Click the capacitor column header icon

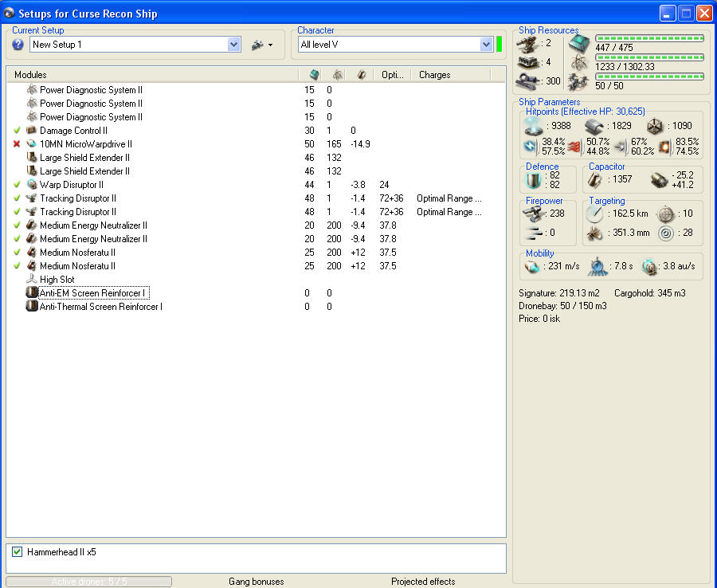click(x=361, y=75)
